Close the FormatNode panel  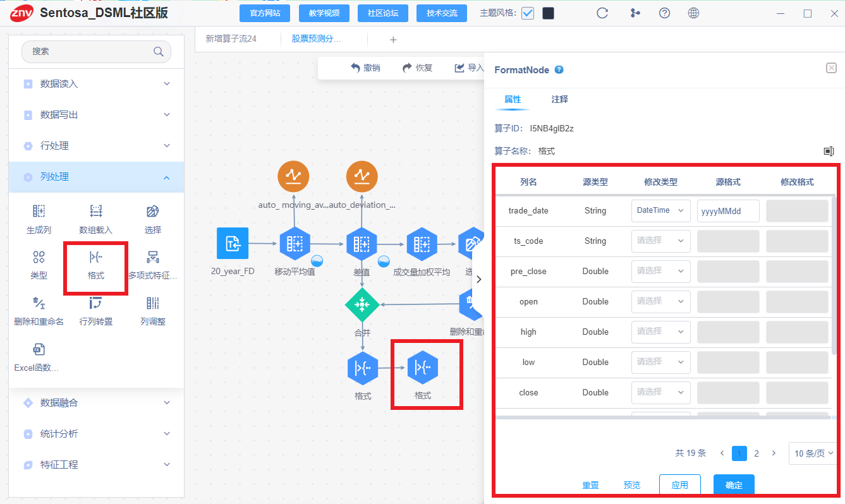[x=832, y=68]
